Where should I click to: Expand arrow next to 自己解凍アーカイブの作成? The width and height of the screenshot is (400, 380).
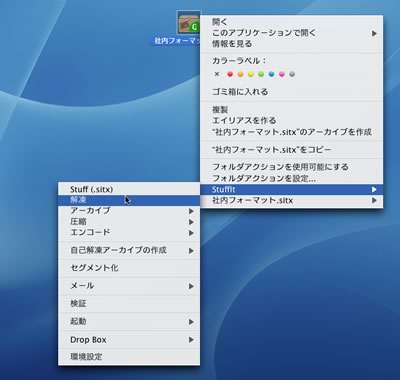(x=191, y=251)
